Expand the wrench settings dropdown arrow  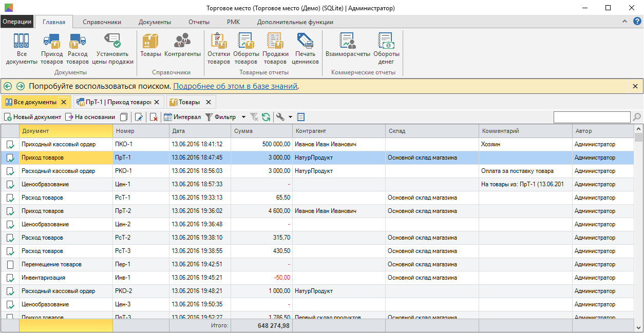290,117
